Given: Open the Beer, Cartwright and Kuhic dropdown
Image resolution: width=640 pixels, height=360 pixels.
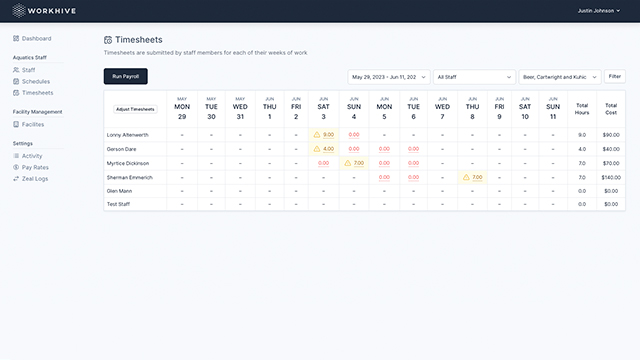Looking at the screenshot, I should (x=560, y=77).
